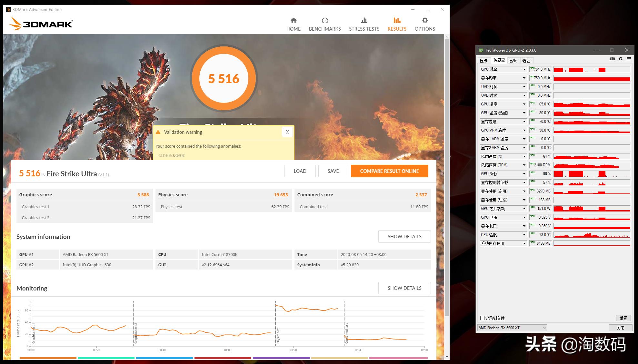Click the SAVE button for the result
638x364 pixels.
tap(333, 171)
